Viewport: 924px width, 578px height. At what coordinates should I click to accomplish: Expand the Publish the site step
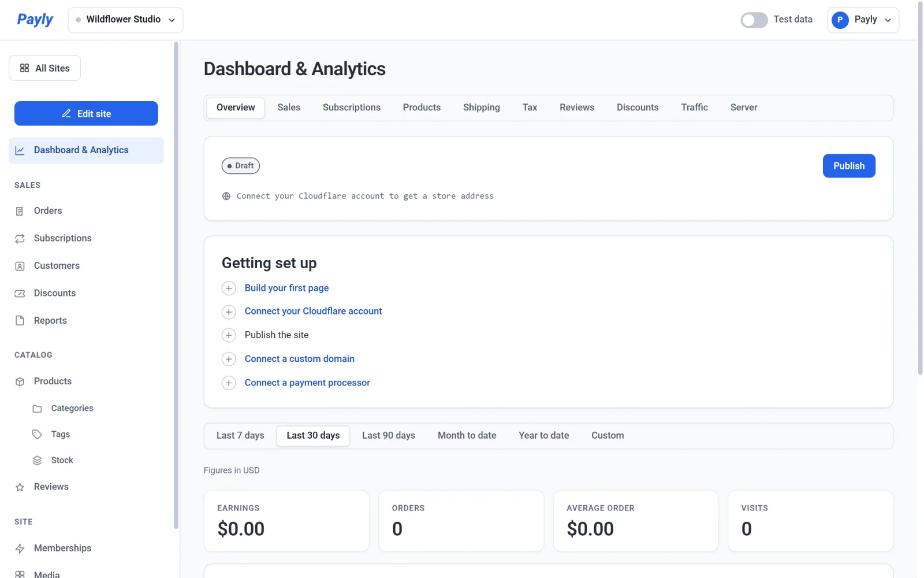pyautogui.click(x=229, y=335)
